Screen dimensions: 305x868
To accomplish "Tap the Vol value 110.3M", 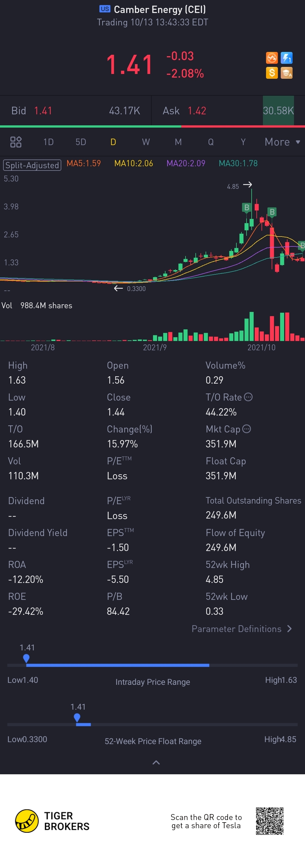I will [23, 476].
